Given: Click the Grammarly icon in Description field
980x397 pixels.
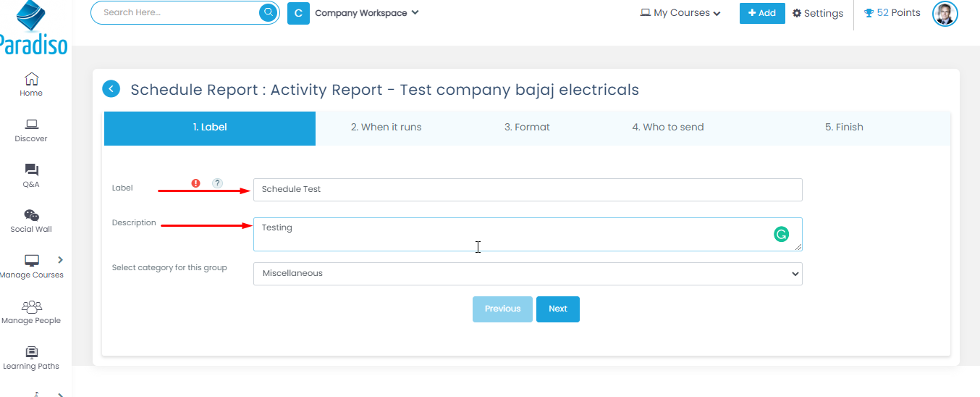Looking at the screenshot, I should click(x=781, y=234).
